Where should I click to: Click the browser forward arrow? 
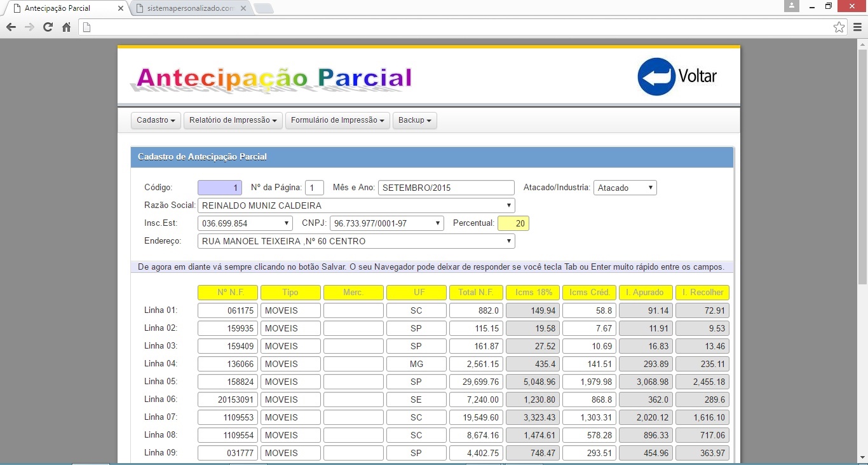(29, 27)
